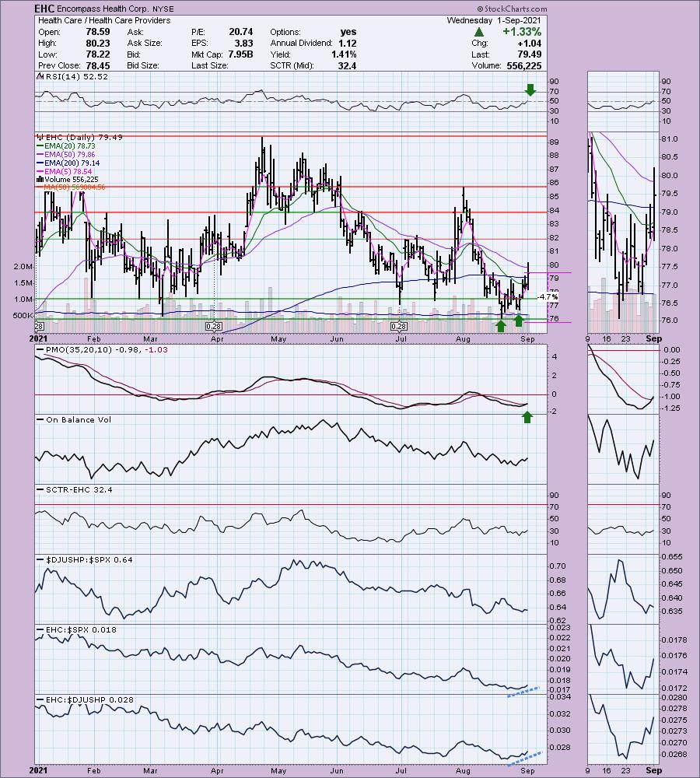
Task: Click the 'Ask Size:' field label
Action: [145, 43]
